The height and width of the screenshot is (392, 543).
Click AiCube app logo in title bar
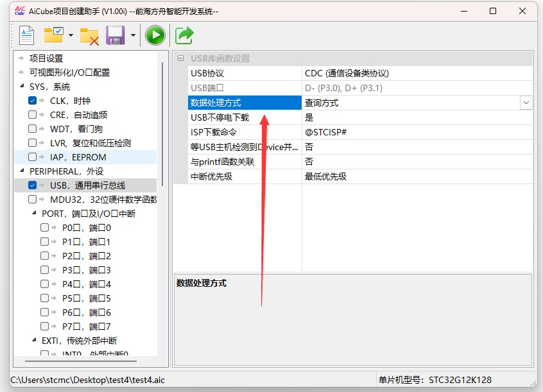point(20,11)
